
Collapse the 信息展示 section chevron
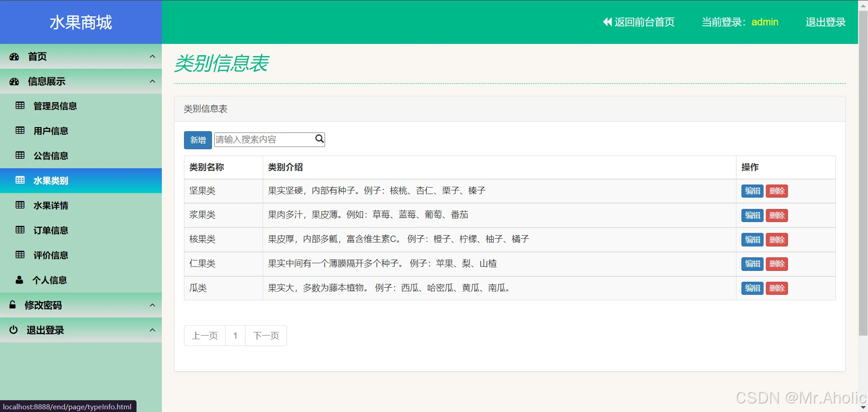(152, 81)
